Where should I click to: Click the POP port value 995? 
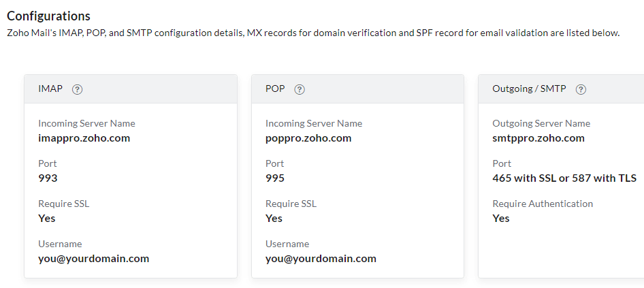tap(275, 178)
